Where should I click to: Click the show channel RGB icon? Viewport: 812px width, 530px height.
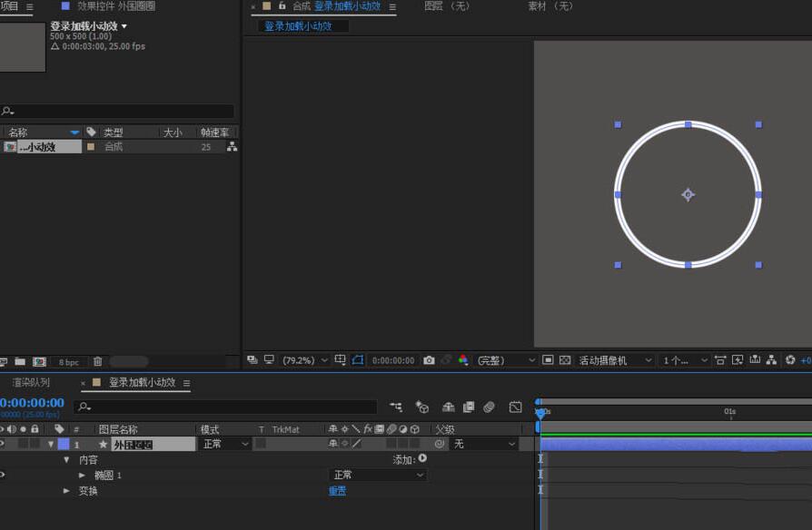[x=463, y=360]
